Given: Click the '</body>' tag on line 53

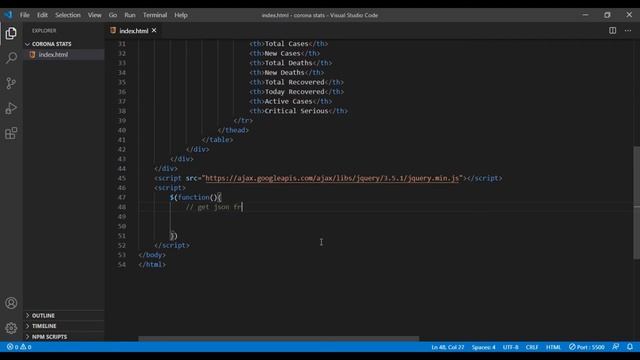Looking at the screenshot, I should tap(152, 255).
